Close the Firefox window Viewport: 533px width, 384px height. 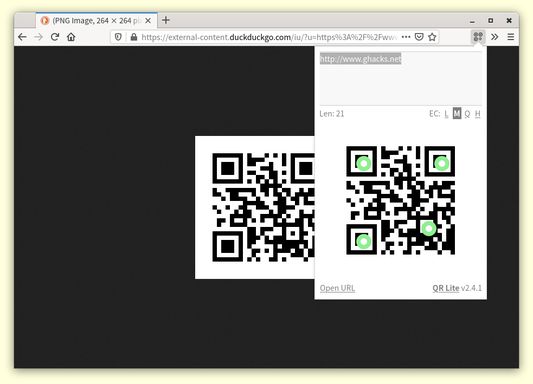coord(509,21)
